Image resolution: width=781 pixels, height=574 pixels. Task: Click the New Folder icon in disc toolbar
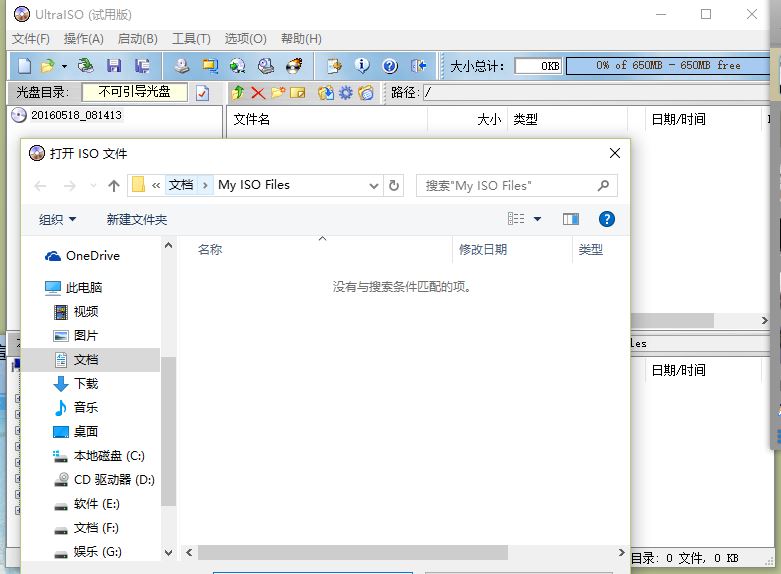click(x=278, y=93)
